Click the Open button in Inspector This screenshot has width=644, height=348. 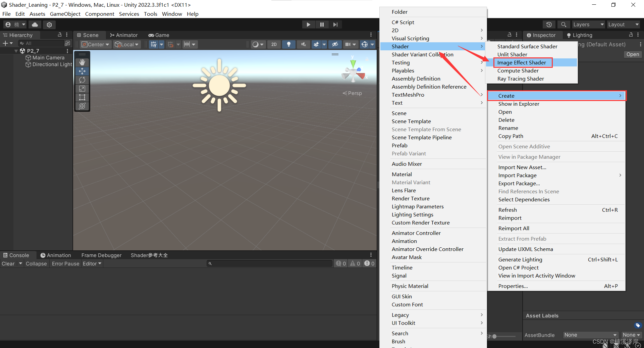tap(632, 54)
